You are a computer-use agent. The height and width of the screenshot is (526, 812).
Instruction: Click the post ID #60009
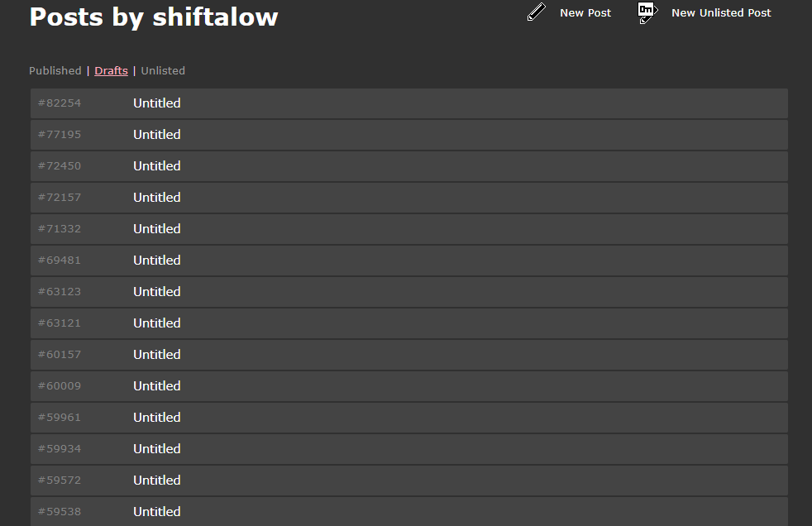point(60,385)
